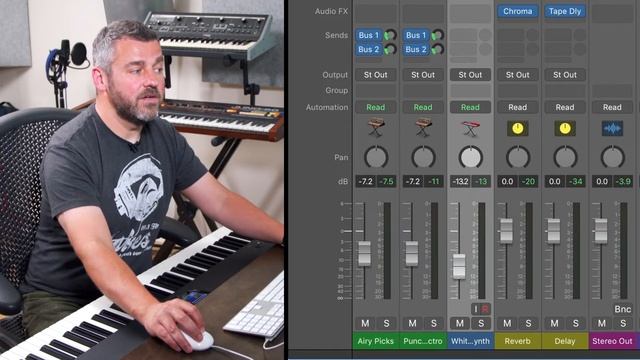This screenshot has height=360, width=640.
Task: Mute the Airy Picks channel
Action: [365, 323]
